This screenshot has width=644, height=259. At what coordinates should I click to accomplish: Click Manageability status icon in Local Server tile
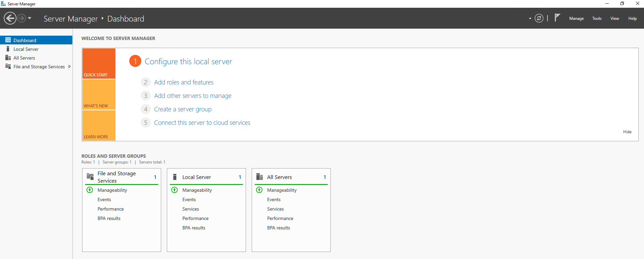175,190
